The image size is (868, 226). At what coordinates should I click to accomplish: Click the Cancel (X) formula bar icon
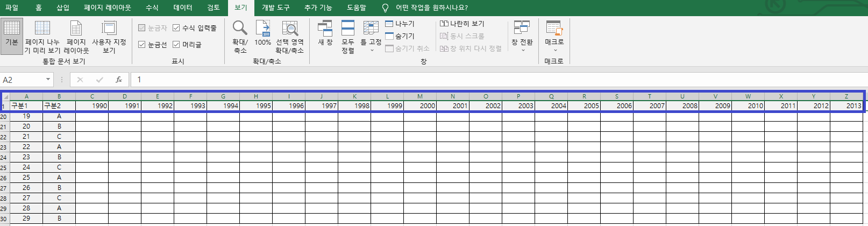[80, 80]
